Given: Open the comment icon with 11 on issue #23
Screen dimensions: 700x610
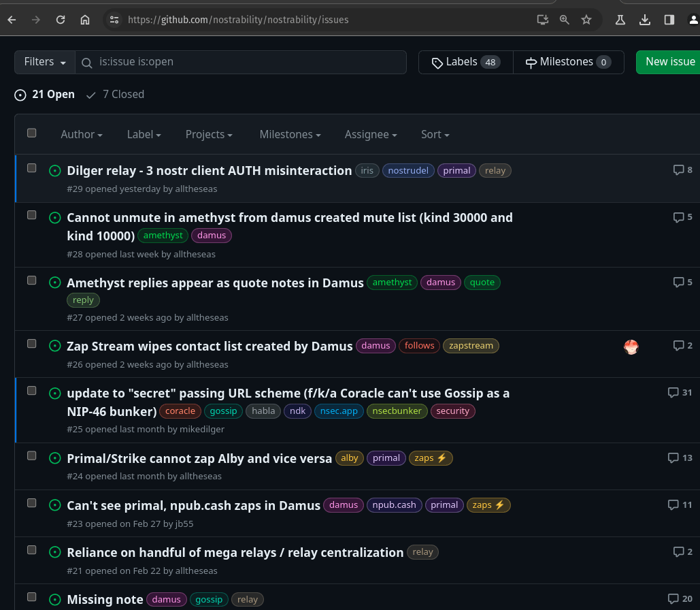Looking at the screenshot, I should (680, 504).
